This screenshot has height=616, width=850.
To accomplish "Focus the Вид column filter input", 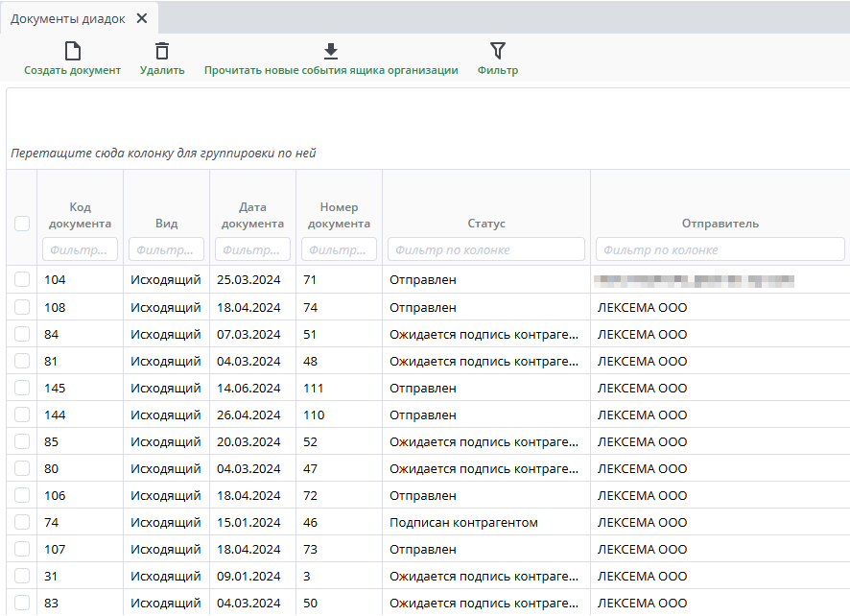I will tap(166, 249).
